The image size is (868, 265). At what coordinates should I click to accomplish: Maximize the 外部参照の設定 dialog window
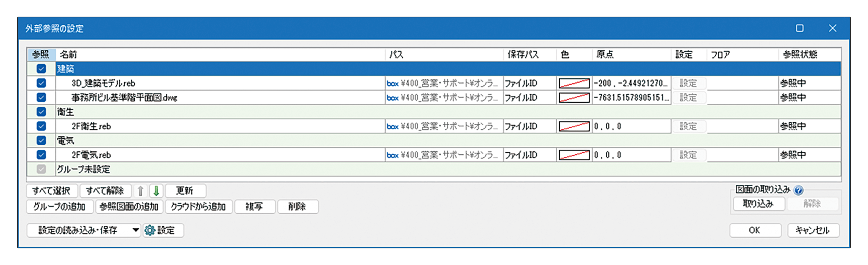point(800,28)
